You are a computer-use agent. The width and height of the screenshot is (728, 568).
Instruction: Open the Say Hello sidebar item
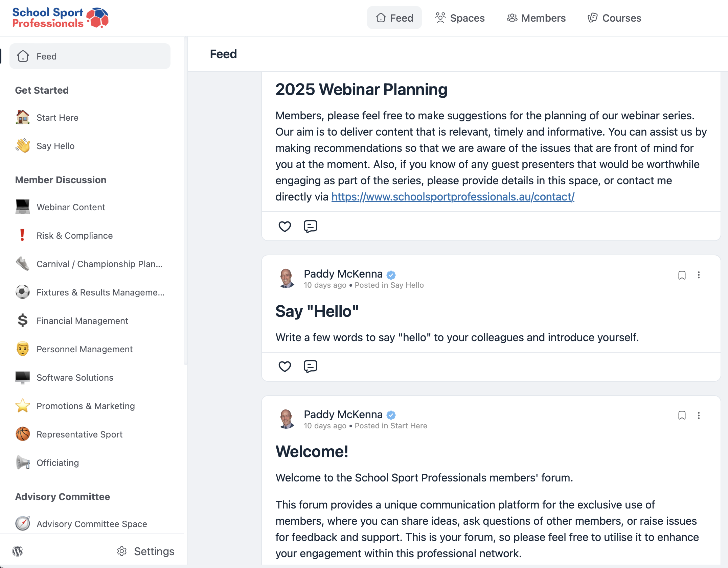[55, 146]
